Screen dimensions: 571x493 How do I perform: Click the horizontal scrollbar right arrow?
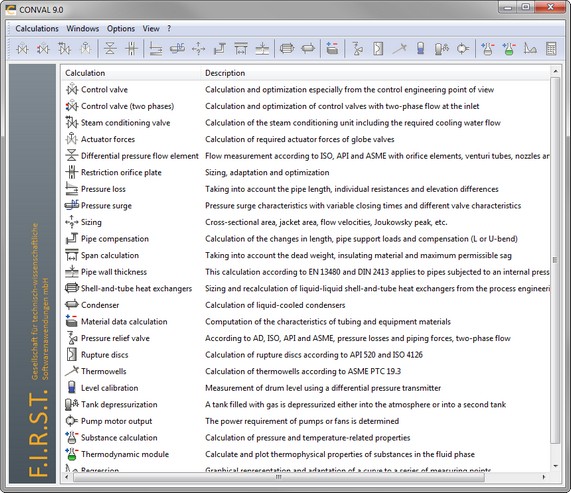click(x=544, y=477)
